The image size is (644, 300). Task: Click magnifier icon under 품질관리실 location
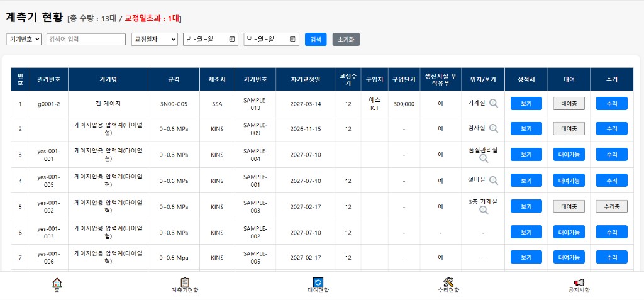(x=484, y=158)
